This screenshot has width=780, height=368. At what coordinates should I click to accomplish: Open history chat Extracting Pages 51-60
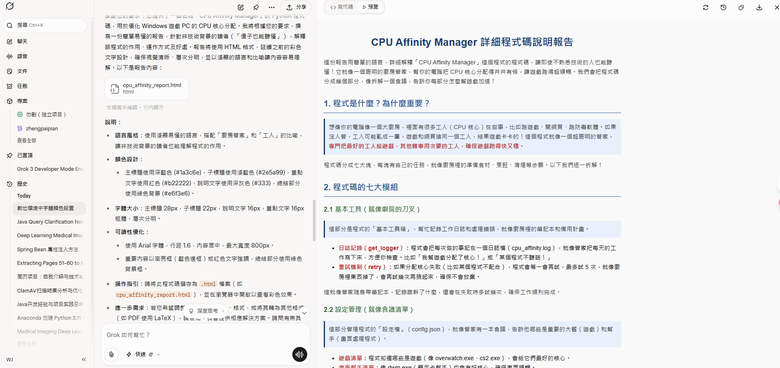[50, 263]
